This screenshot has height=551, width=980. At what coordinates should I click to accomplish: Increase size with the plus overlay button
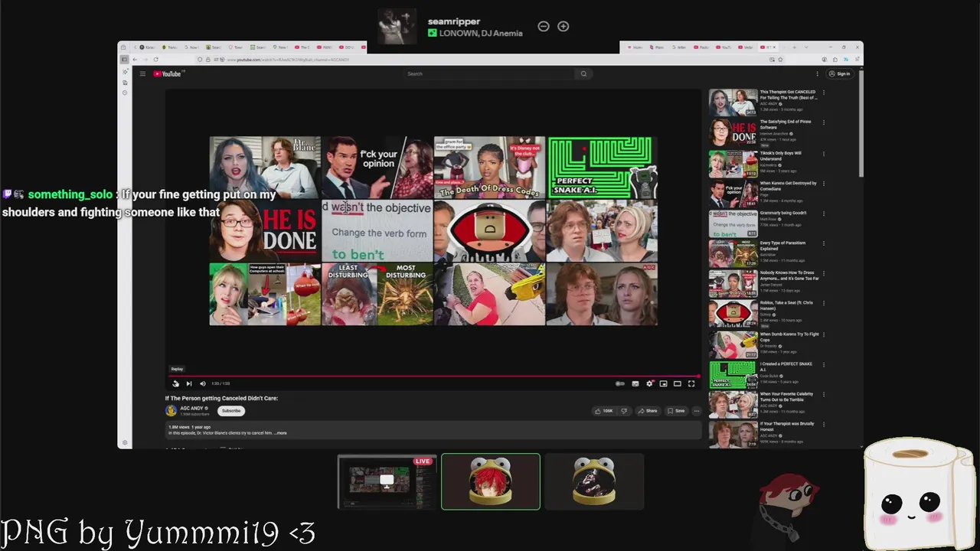pos(563,26)
